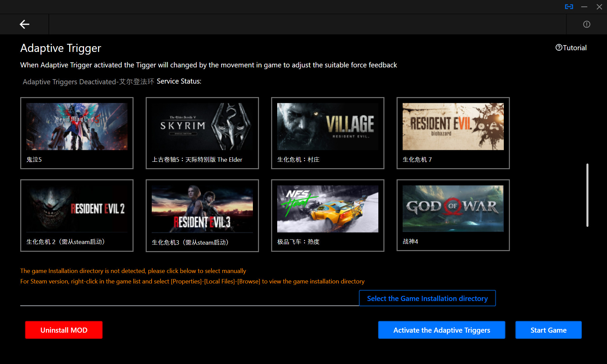Click the Adaptive Trigger heading

tap(61, 48)
